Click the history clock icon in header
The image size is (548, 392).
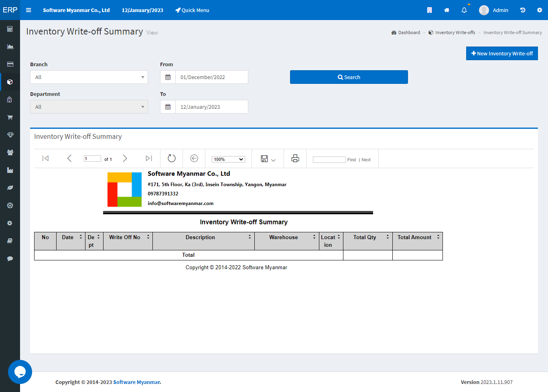[x=523, y=10]
